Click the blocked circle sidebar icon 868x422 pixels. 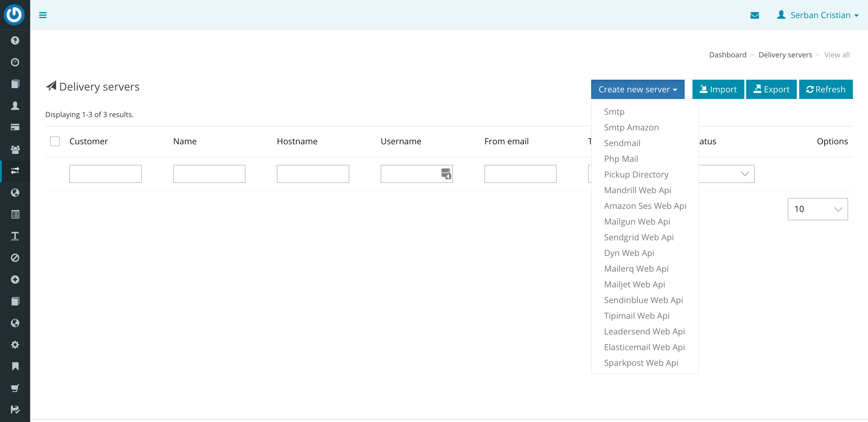(15, 258)
